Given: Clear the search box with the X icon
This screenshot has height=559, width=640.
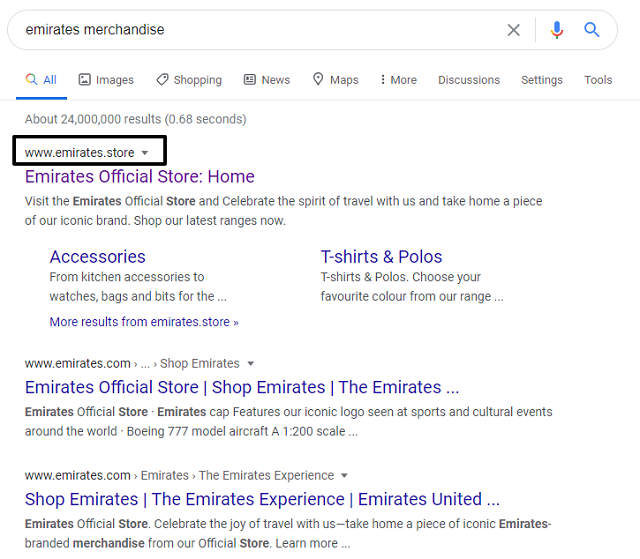Looking at the screenshot, I should click(514, 30).
